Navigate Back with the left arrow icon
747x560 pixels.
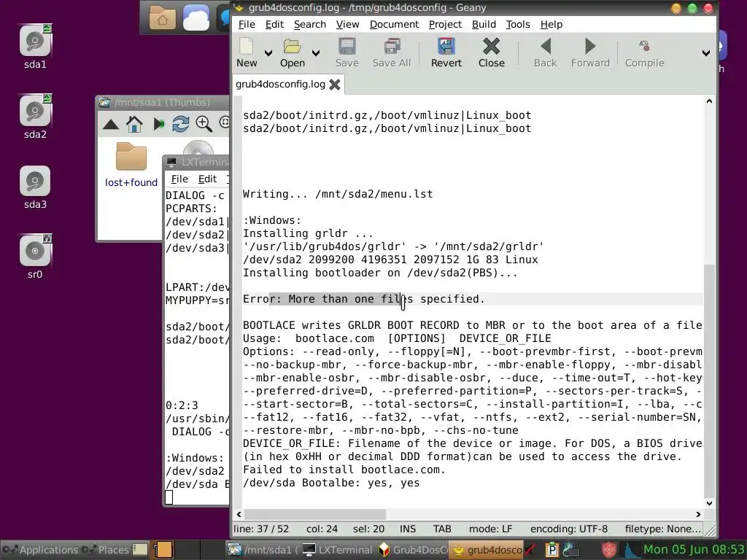point(546,47)
